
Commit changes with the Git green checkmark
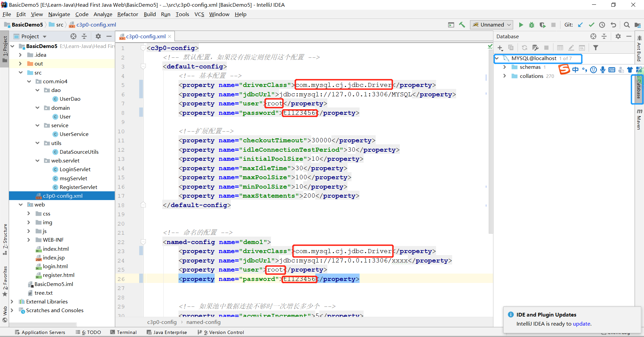pyautogui.click(x=591, y=25)
